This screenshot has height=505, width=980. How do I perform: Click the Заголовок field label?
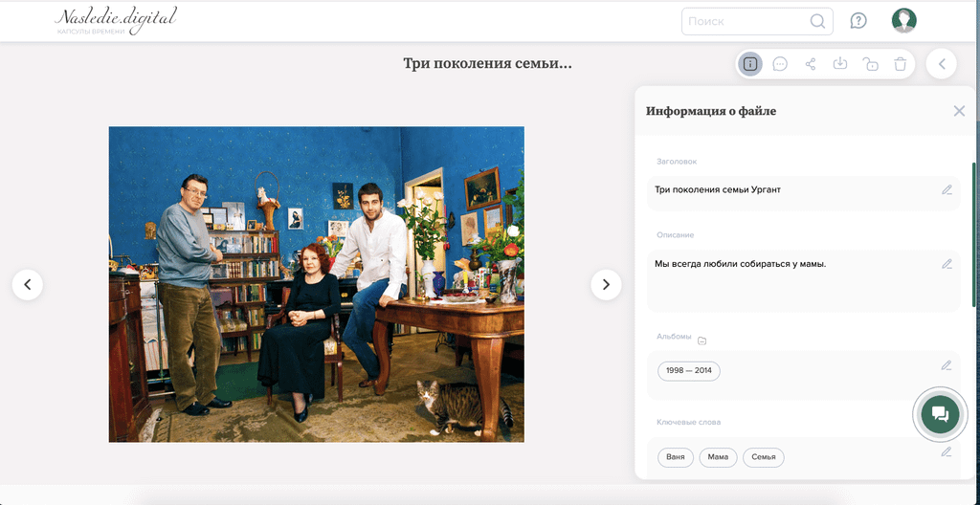click(x=677, y=162)
